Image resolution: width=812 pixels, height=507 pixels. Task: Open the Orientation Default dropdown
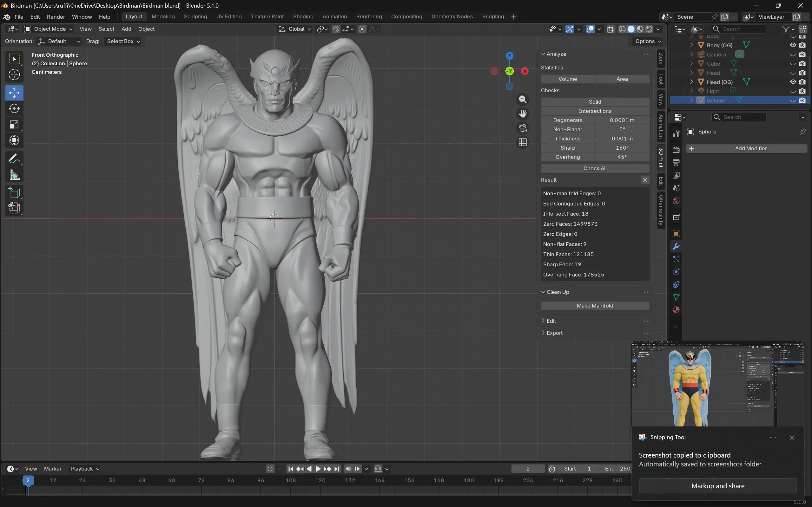(59, 41)
